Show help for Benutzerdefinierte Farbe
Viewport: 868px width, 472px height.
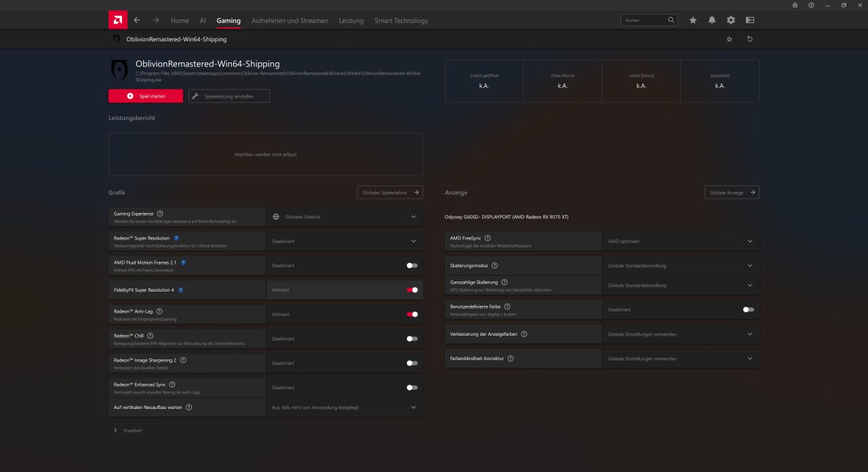click(x=507, y=307)
